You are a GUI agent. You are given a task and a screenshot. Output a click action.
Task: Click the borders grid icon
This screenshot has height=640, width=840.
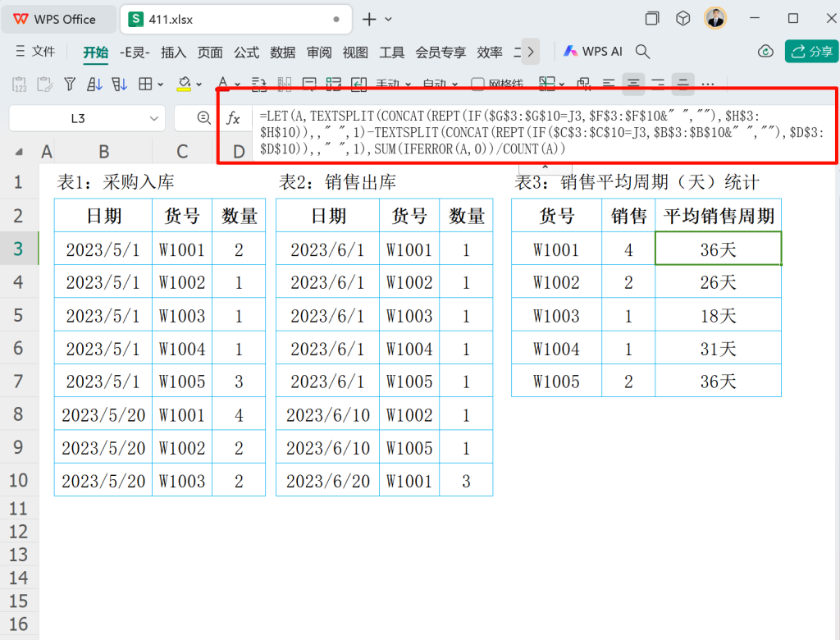pos(145,85)
